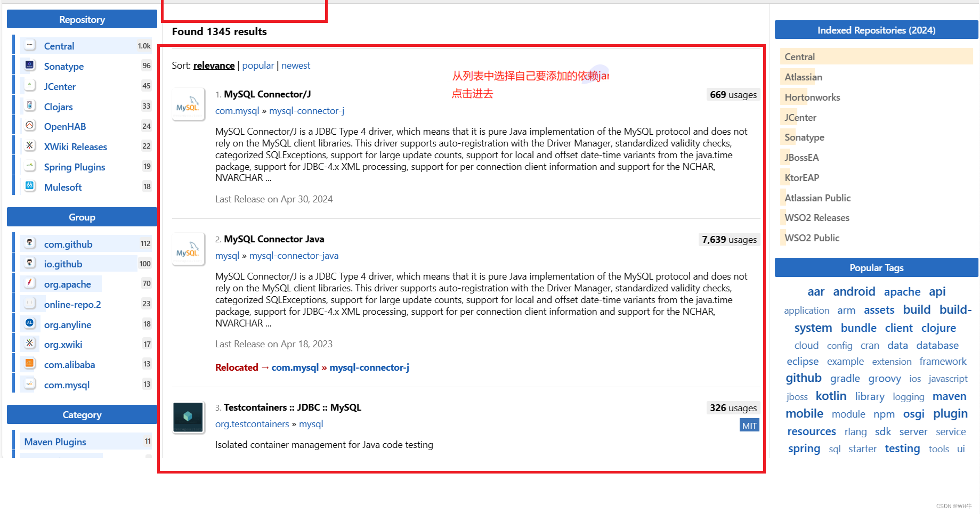Click the 7,639 usages badge
Image resolution: width=980 pixels, height=514 pixels.
729,240
